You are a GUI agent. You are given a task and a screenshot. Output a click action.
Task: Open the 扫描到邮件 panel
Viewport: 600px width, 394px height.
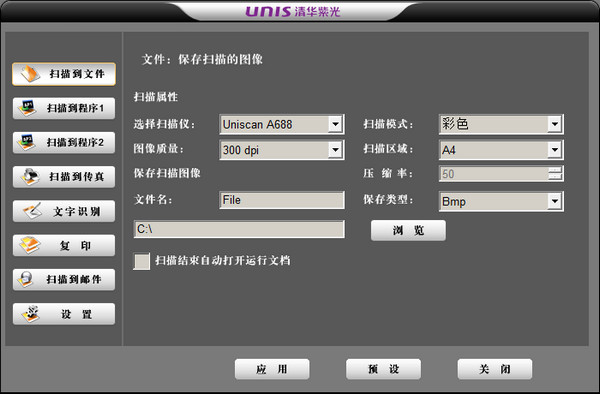point(64,280)
